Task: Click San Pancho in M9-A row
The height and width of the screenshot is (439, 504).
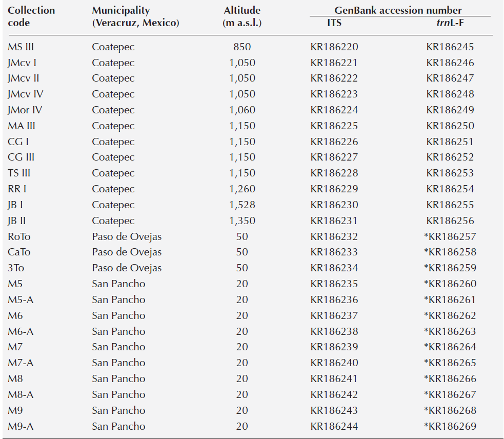Action: pos(118,426)
